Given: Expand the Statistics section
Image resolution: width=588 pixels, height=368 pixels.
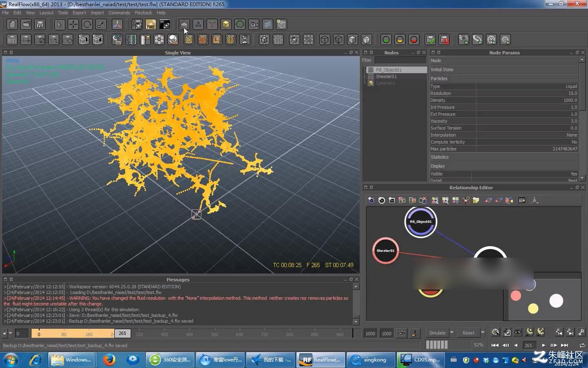Looking at the screenshot, I should 504,157.
